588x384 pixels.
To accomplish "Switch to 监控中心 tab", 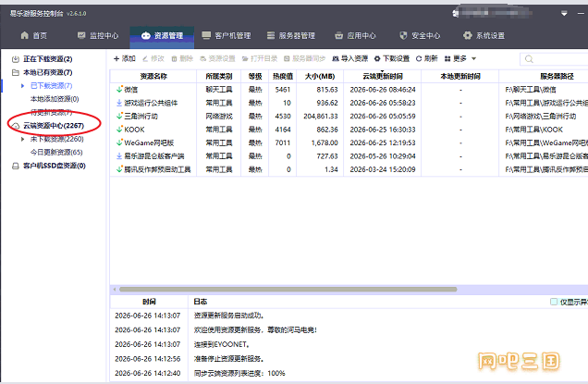I will pyautogui.click(x=98, y=36).
